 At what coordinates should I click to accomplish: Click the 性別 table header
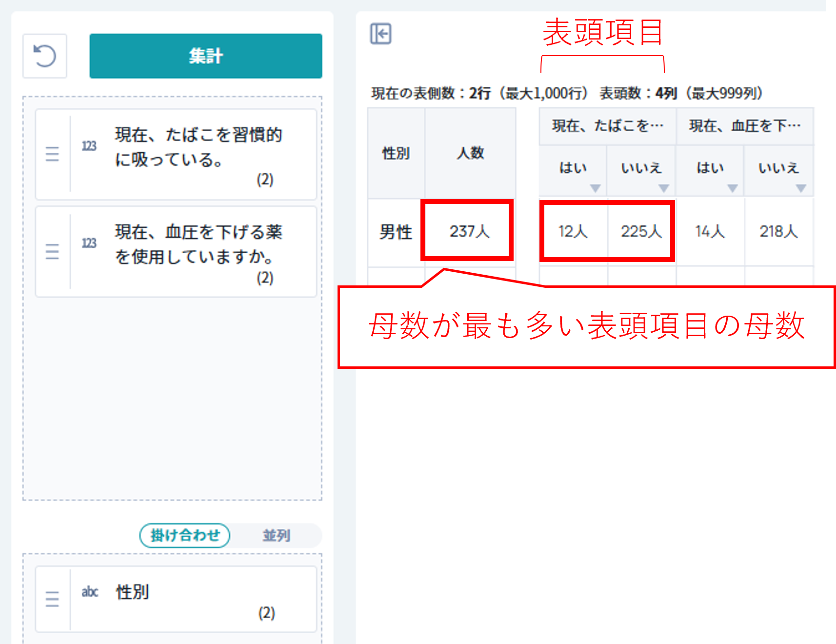point(396,153)
